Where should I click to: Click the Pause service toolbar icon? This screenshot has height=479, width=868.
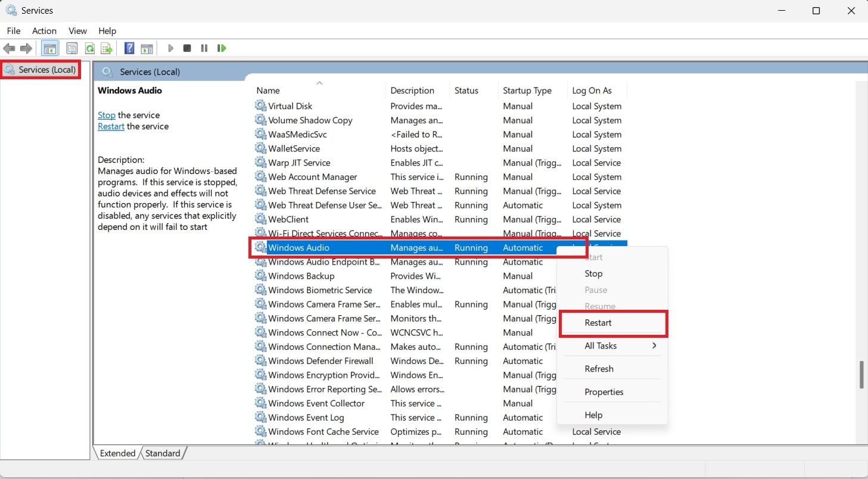(204, 48)
